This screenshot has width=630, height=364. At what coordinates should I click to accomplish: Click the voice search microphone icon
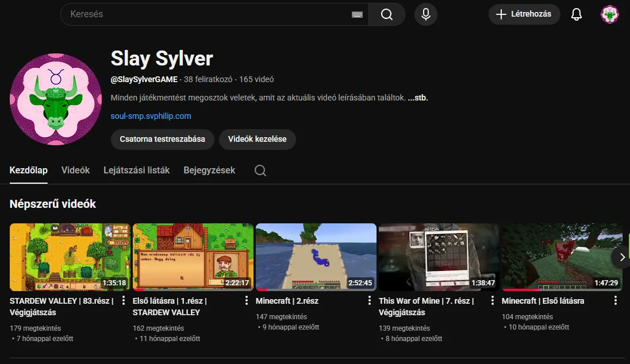(x=425, y=14)
